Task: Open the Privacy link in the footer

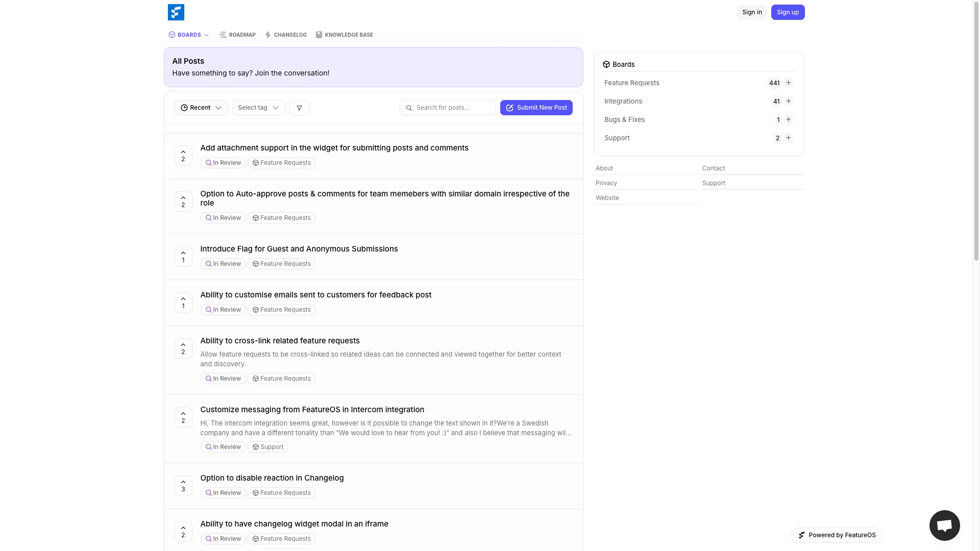Action: click(x=606, y=183)
